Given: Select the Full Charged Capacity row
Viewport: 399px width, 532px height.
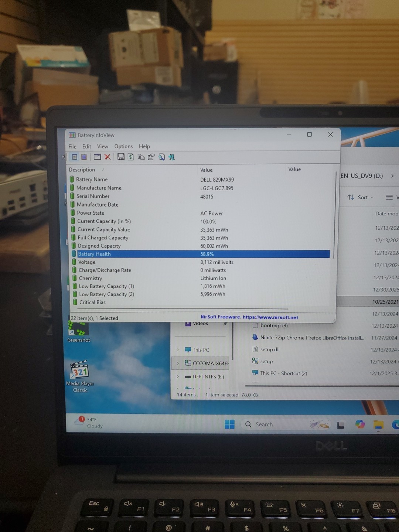Looking at the screenshot, I should [200, 238].
